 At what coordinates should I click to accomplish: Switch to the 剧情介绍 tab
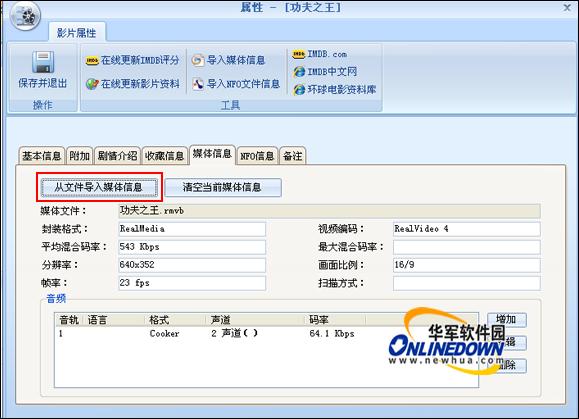(117, 156)
